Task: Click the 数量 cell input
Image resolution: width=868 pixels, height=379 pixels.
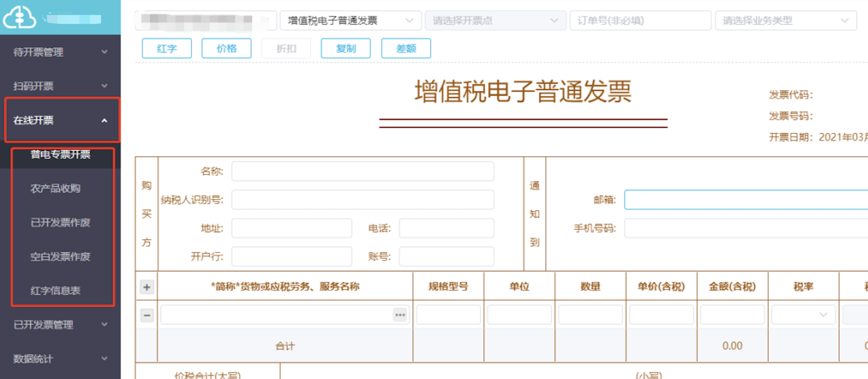Action: pyautogui.click(x=590, y=315)
